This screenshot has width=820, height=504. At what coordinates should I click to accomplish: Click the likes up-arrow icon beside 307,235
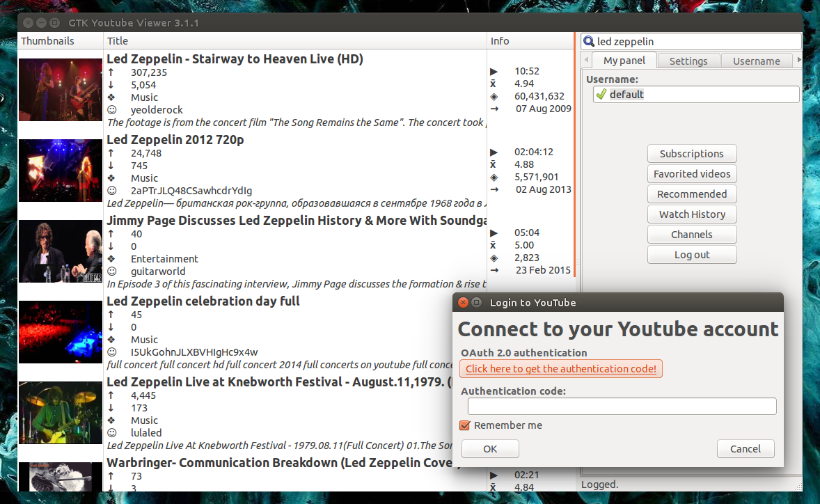coord(111,72)
